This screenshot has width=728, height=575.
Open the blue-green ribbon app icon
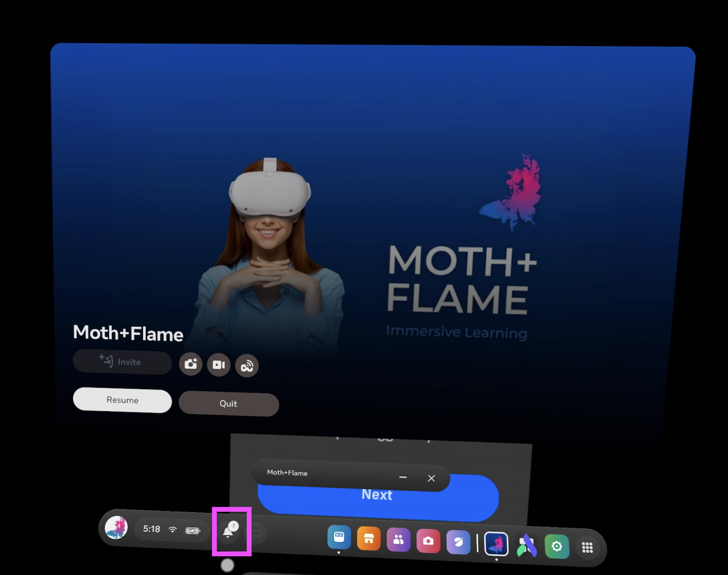(527, 546)
